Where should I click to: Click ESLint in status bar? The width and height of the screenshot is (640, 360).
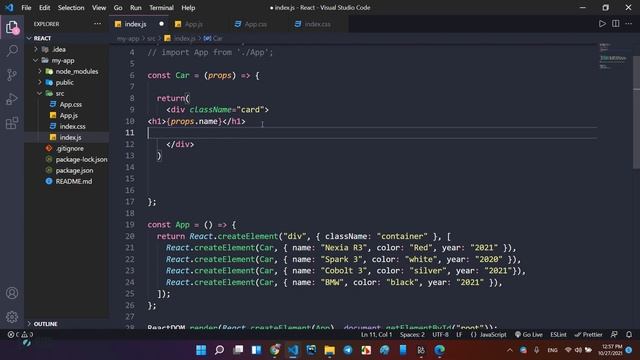point(558,335)
